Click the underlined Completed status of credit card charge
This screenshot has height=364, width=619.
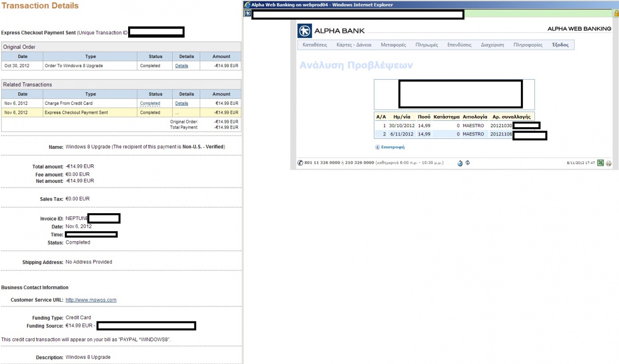point(150,103)
